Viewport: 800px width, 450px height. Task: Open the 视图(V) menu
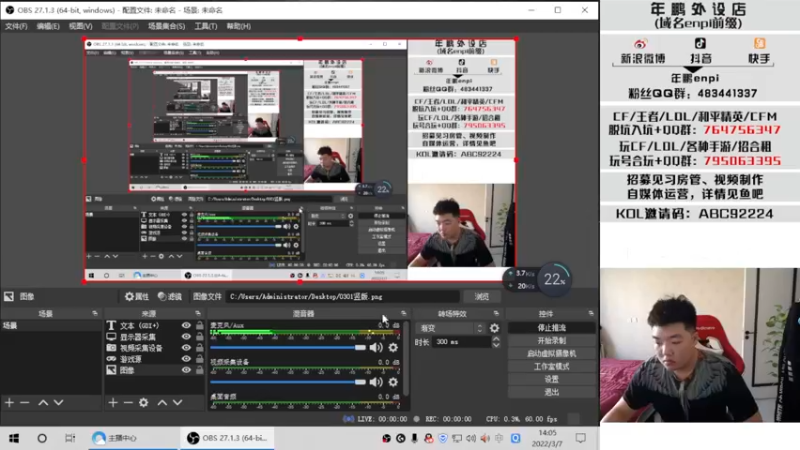click(x=81, y=26)
